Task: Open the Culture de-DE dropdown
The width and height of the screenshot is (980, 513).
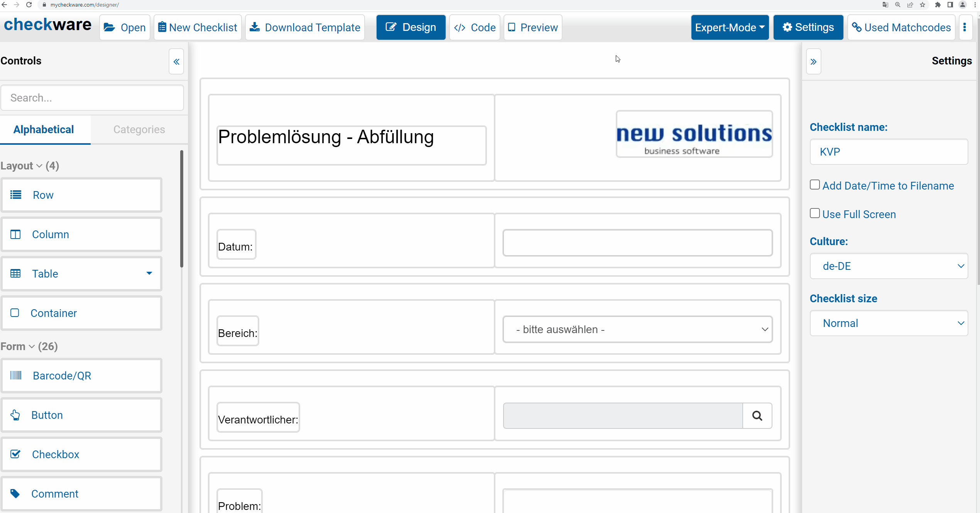Action: [889, 266]
